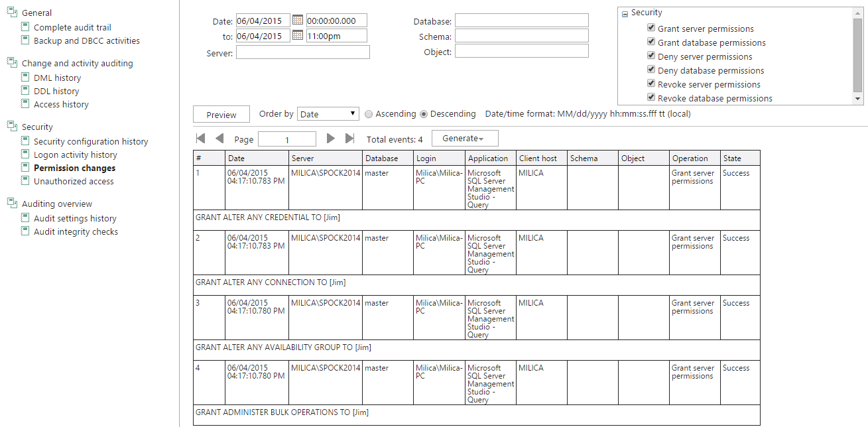Open Backup and DBCC activities report
The image size is (868, 427).
click(87, 40)
